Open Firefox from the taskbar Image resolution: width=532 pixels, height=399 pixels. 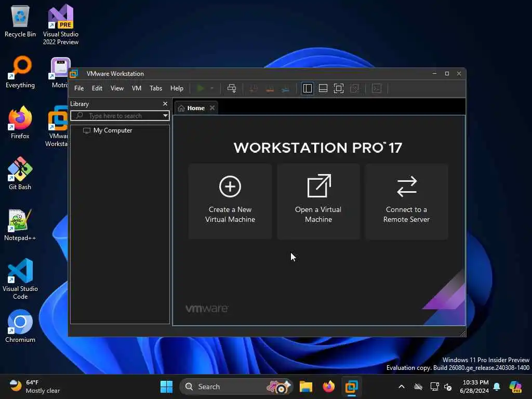[328, 387]
